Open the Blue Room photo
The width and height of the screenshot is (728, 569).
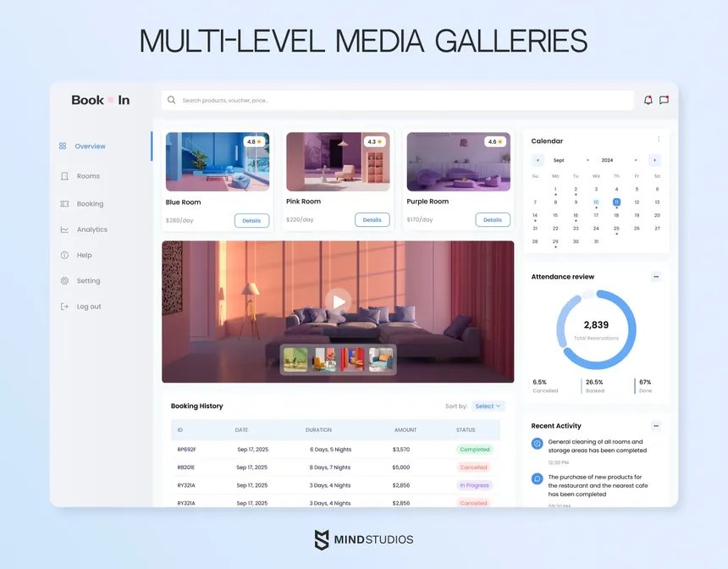[218, 162]
